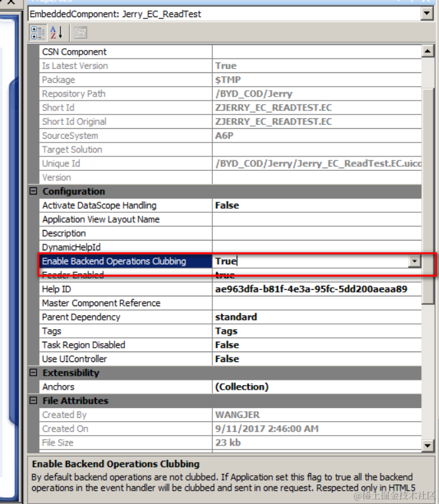This screenshot has height=504, width=439.
Task: Click the (Collection) value of Anchors
Action: (x=242, y=387)
